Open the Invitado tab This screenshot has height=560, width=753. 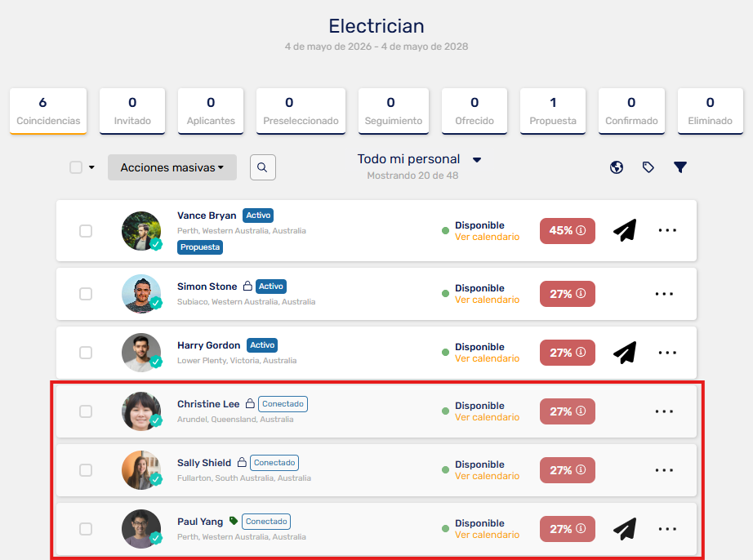click(x=132, y=111)
